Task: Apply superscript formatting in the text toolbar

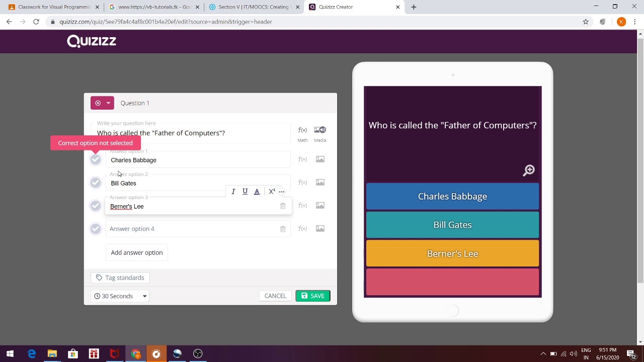Action: pyautogui.click(x=272, y=191)
